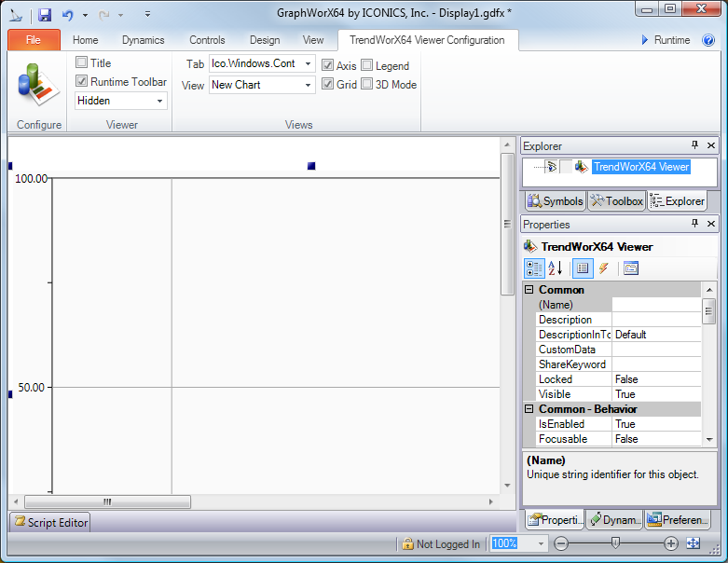Open the Dynamics bottom tab
The image size is (728, 563).
pyautogui.click(x=614, y=519)
